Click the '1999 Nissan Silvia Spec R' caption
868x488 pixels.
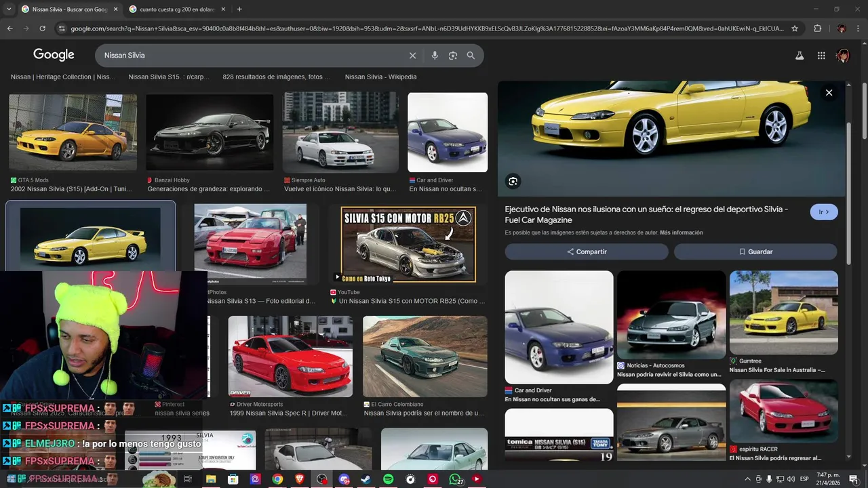click(289, 413)
